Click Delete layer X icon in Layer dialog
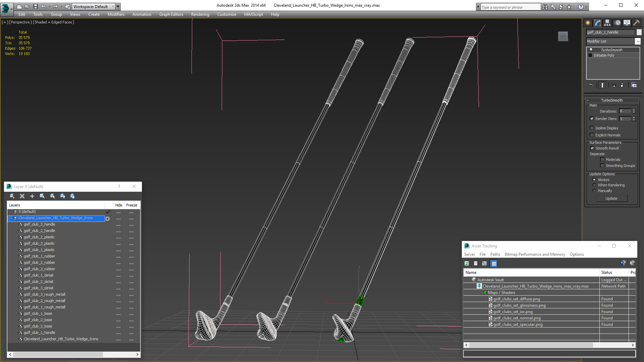Screen dimensions: 644x362 (x=22, y=196)
